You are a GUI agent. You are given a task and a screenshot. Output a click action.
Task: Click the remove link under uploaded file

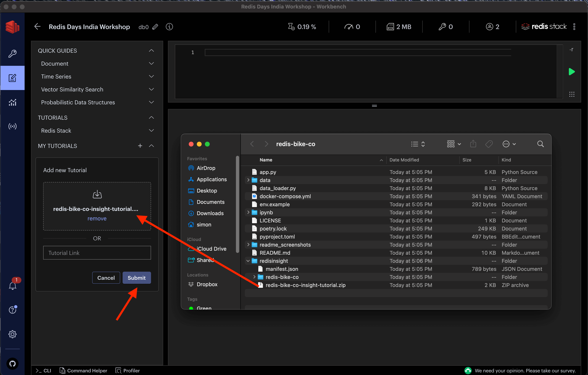tap(97, 219)
